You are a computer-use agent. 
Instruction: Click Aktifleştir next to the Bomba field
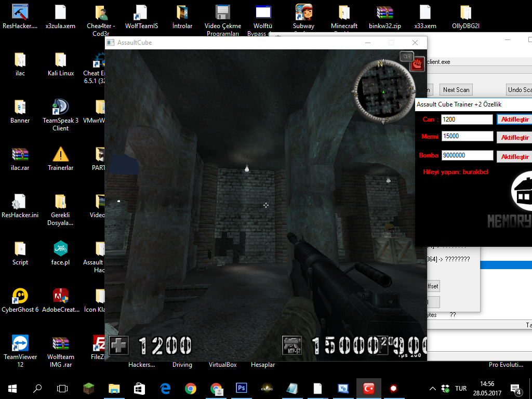pyautogui.click(x=514, y=157)
